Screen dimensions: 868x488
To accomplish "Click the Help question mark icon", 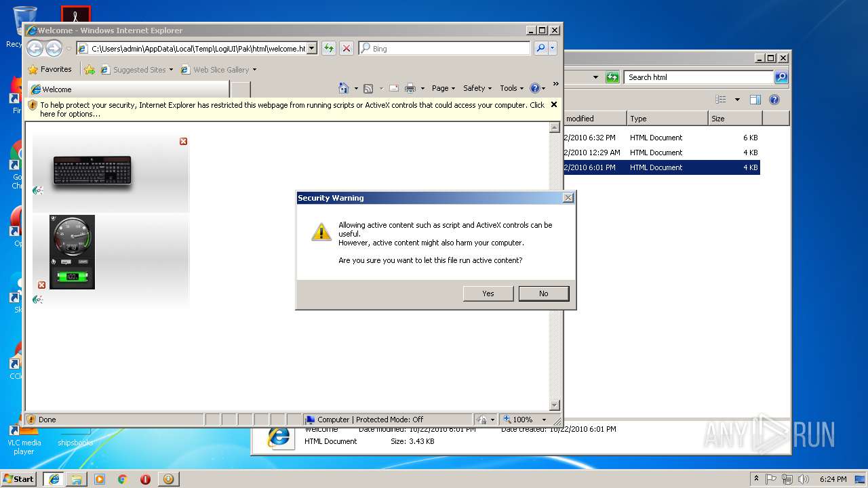I will point(534,88).
